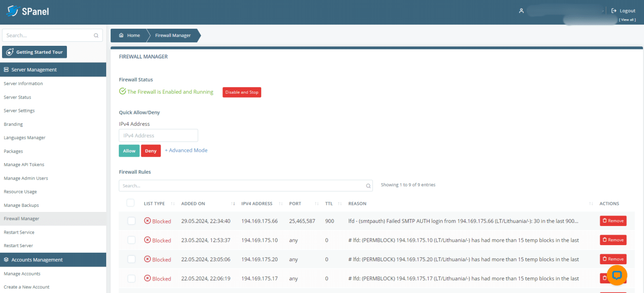This screenshot has width=644, height=293.
Task: Click the search magnifier in sidebar
Action: point(96,36)
